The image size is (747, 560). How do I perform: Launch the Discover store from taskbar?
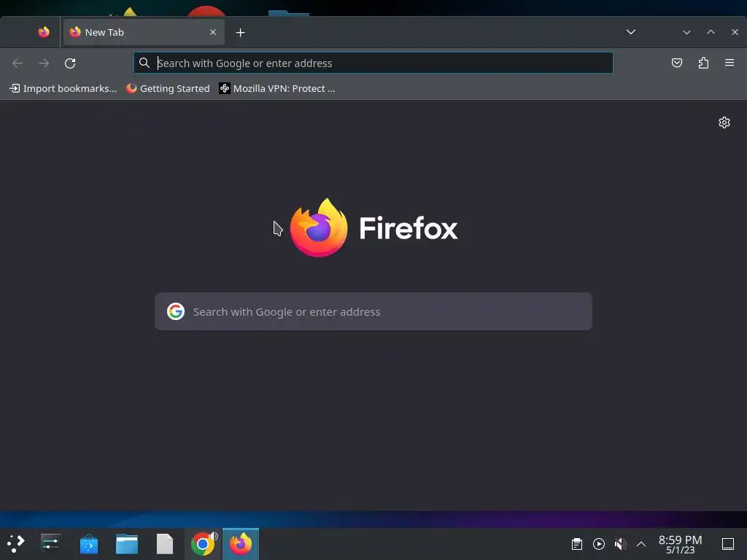88,544
